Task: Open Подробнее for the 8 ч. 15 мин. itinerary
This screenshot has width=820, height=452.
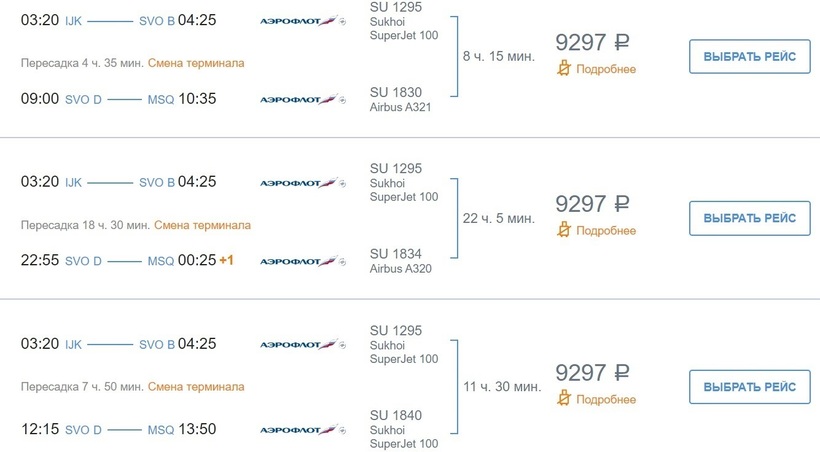Action: [x=606, y=69]
